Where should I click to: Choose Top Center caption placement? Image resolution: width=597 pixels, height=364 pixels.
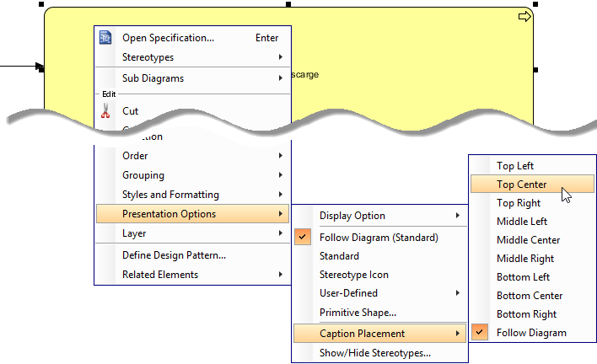click(x=521, y=185)
